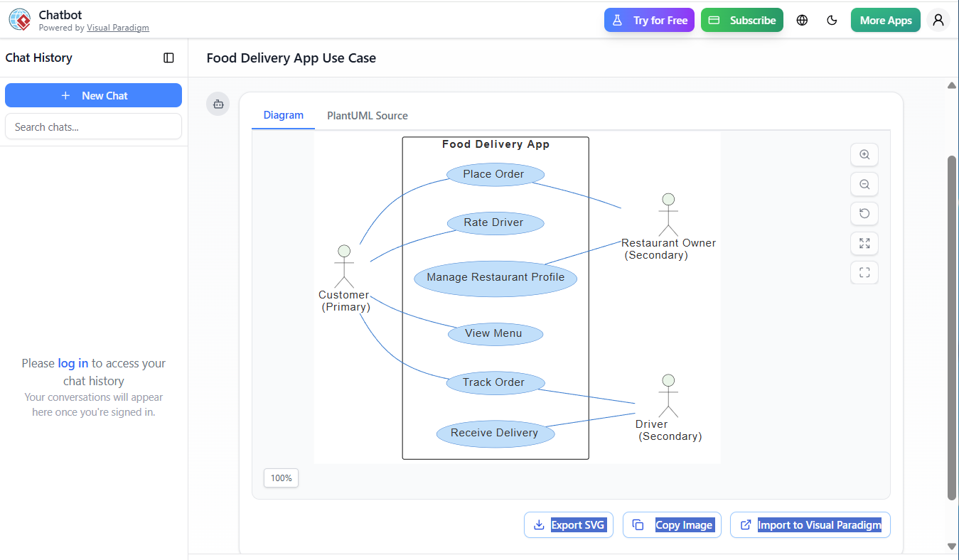Zoom out the diagram view
959x560 pixels.
(864, 184)
